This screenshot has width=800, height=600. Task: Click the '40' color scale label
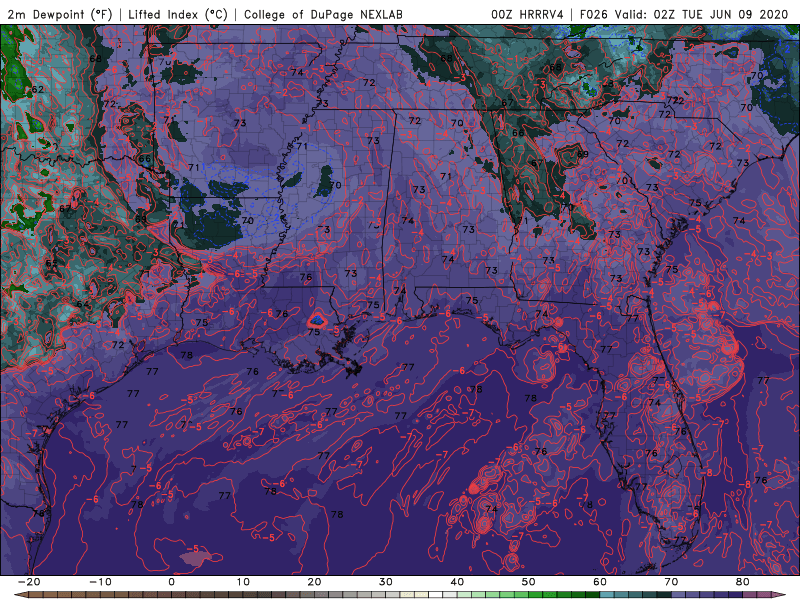tap(457, 582)
